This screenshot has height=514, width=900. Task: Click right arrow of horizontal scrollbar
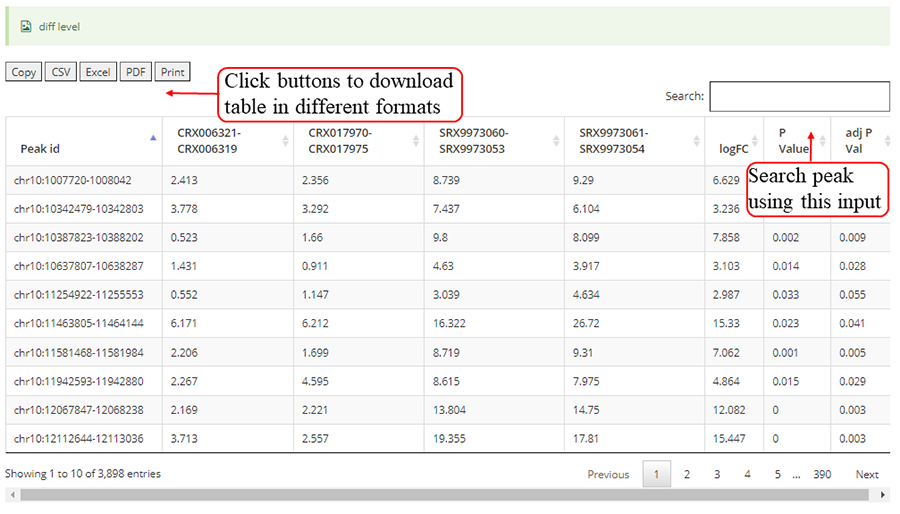884,495
